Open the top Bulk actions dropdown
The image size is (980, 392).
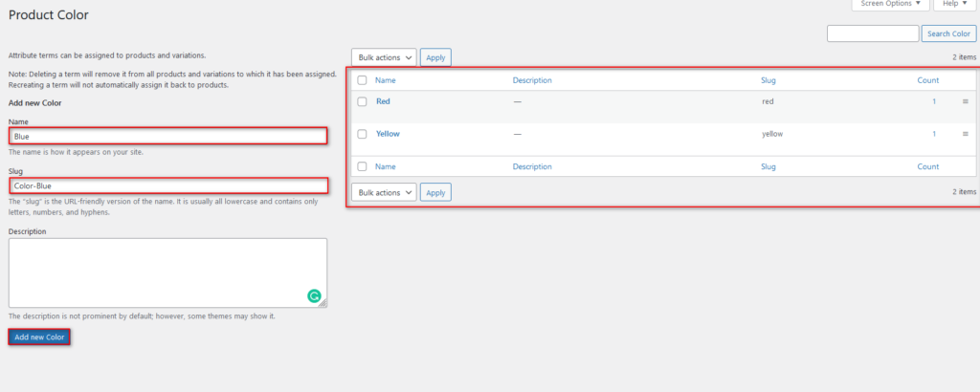click(384, 57)
